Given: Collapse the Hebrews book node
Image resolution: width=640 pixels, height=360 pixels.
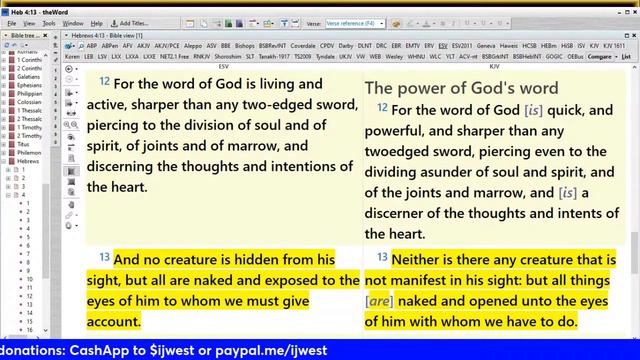Looking at the screenshot, I should tap(3, 161).
